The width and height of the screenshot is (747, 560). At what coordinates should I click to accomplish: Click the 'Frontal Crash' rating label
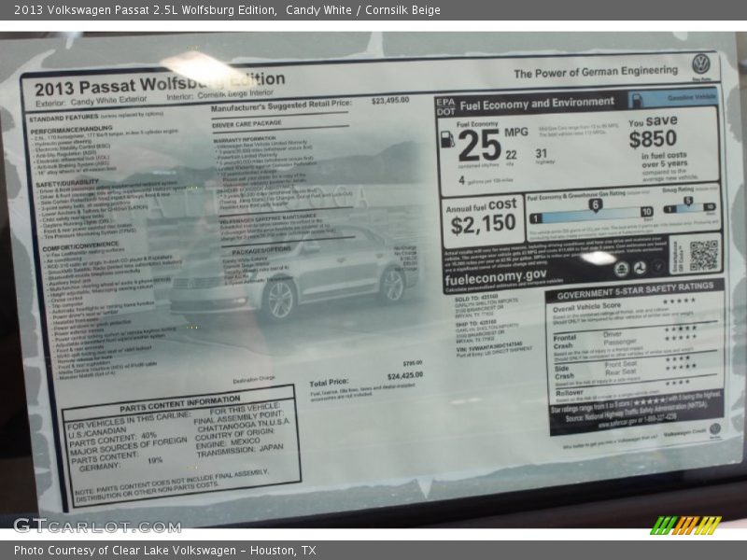565,342
